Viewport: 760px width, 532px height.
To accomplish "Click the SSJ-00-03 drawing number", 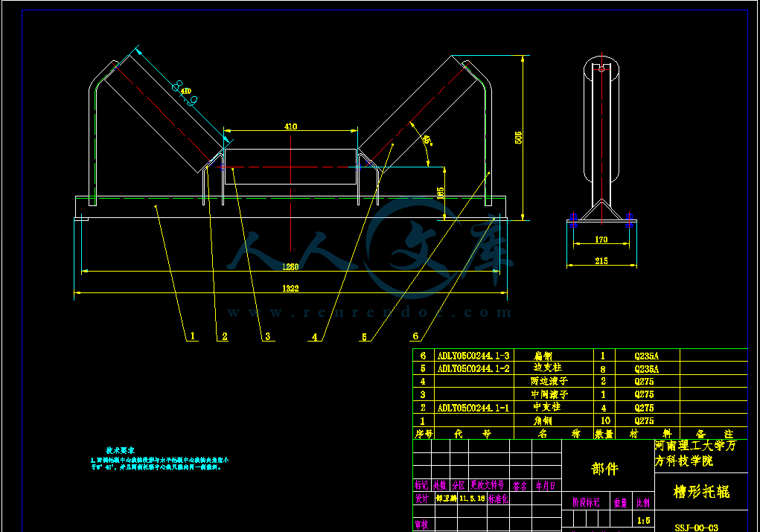I will click(x=696, y=527).
